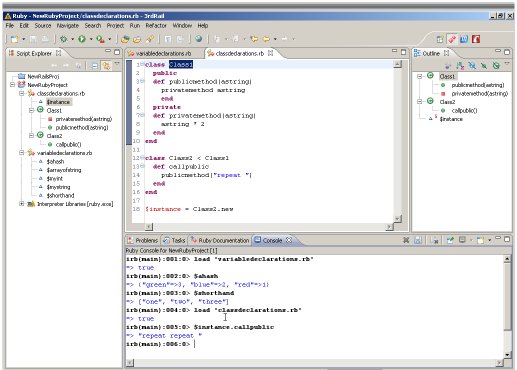Open the Navigate menu
This screenshot has height=370, width=517.
point(68,25)
